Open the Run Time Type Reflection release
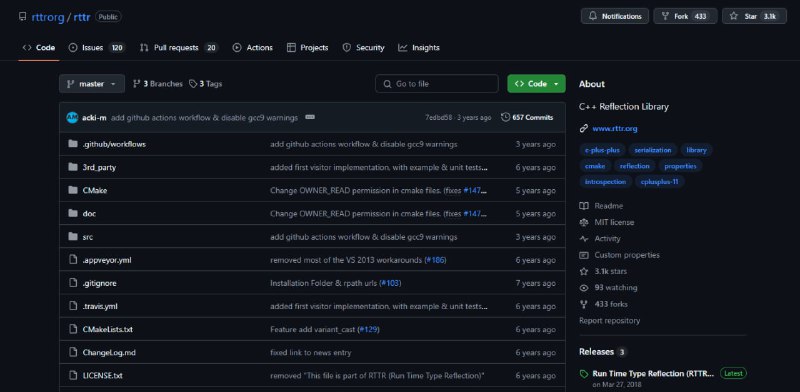The image size is (800, 392). click(653, 374)
